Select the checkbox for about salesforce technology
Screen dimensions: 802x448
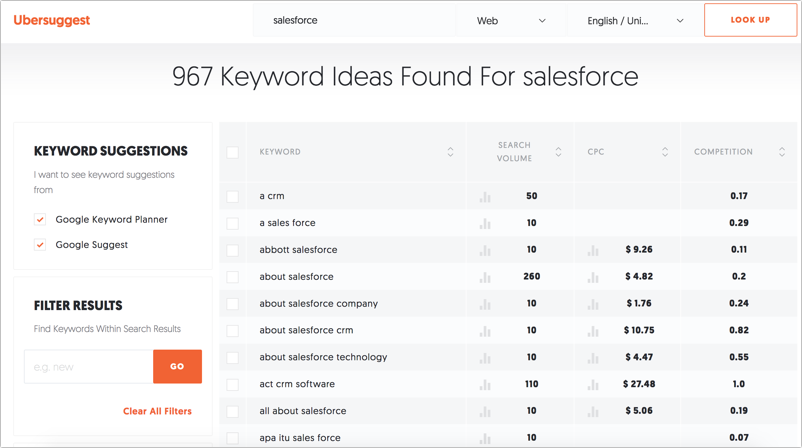(x=232, y=357)
